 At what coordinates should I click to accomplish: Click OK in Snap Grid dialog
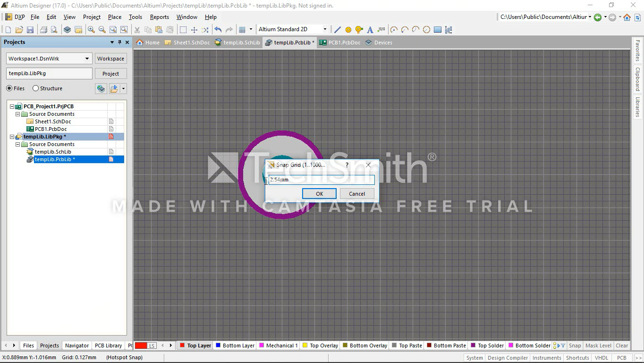[319, 194]
